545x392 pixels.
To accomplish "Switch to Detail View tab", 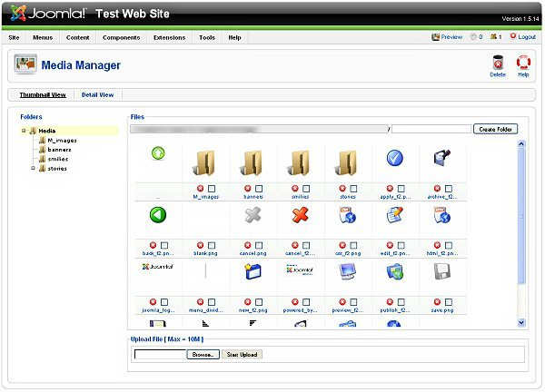I will point(97,94).
